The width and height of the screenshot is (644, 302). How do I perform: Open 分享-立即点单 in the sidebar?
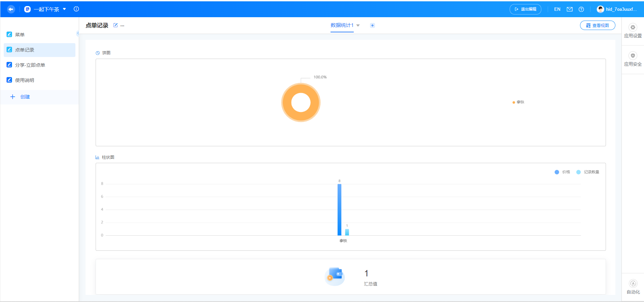(x=39, y=65)
